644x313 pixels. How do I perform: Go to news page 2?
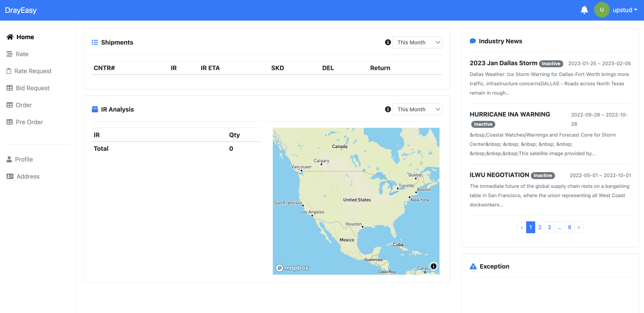coord(540,227)
